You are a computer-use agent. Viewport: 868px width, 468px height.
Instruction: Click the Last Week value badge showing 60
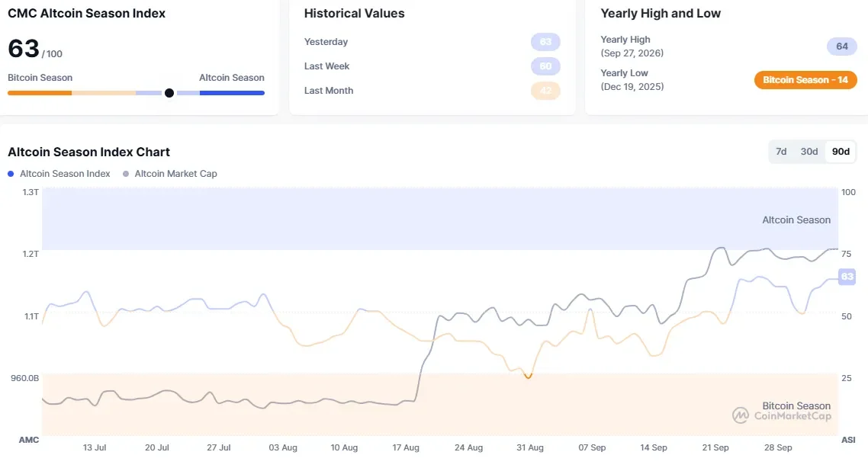tap(545, 66)
